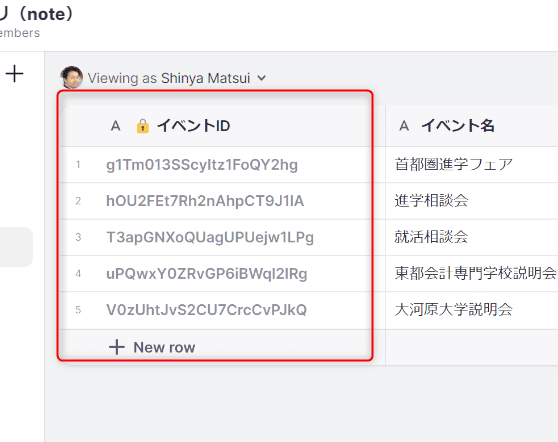The image size is (558, 442).
Task: Click the plus icon beside New row
Action: click(117, 347)
